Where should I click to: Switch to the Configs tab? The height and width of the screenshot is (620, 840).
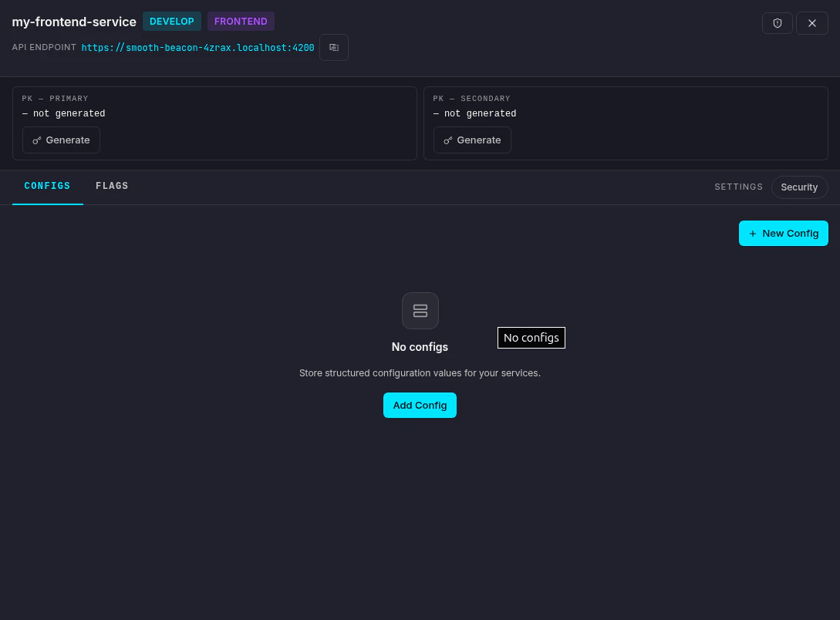point(47,186)
